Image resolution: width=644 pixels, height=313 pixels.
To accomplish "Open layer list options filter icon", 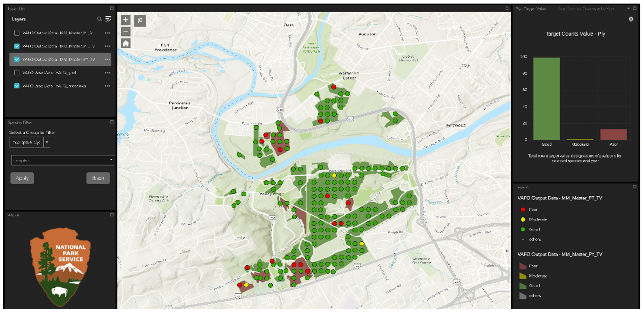I will (108, 19).
